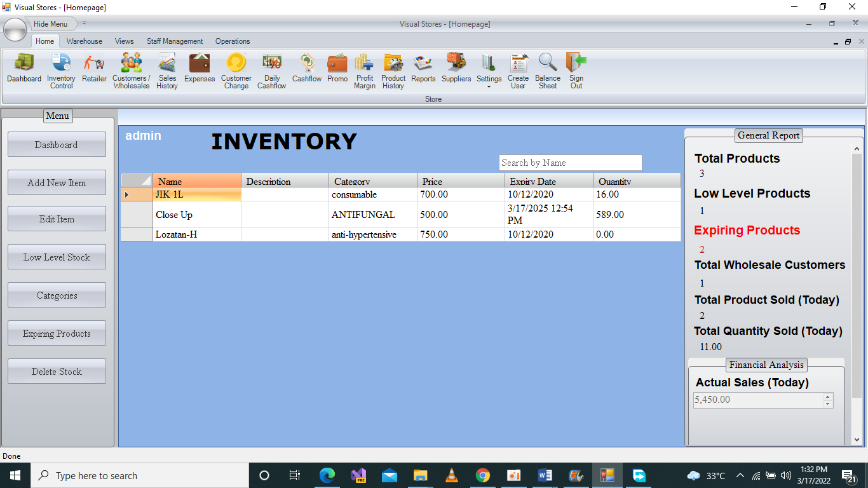Click the Add New Item button
The image size is (868, 488).
(57, 183)
